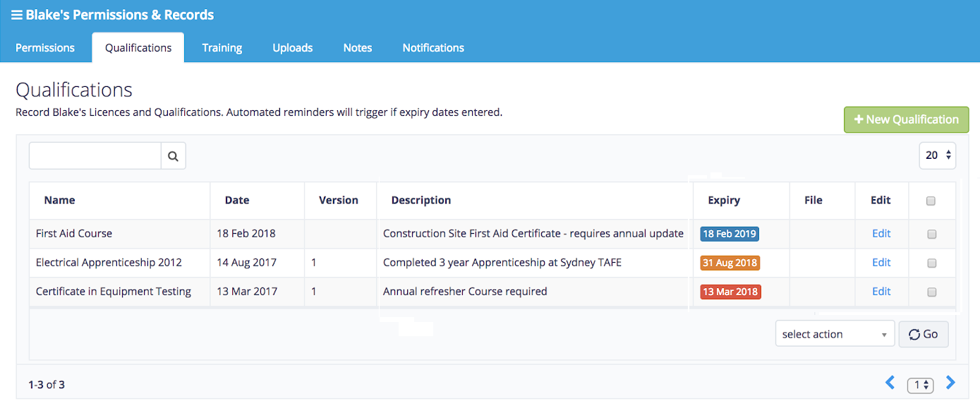The image size is (980, 411).
Task: Open the Training tab
Action: click(222, 48)
